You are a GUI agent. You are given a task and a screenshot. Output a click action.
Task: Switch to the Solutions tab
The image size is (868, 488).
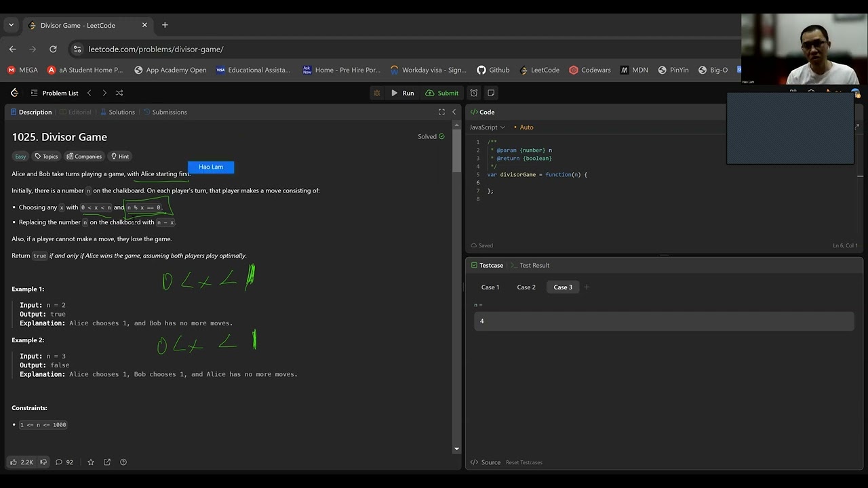(x=117, y=112)
